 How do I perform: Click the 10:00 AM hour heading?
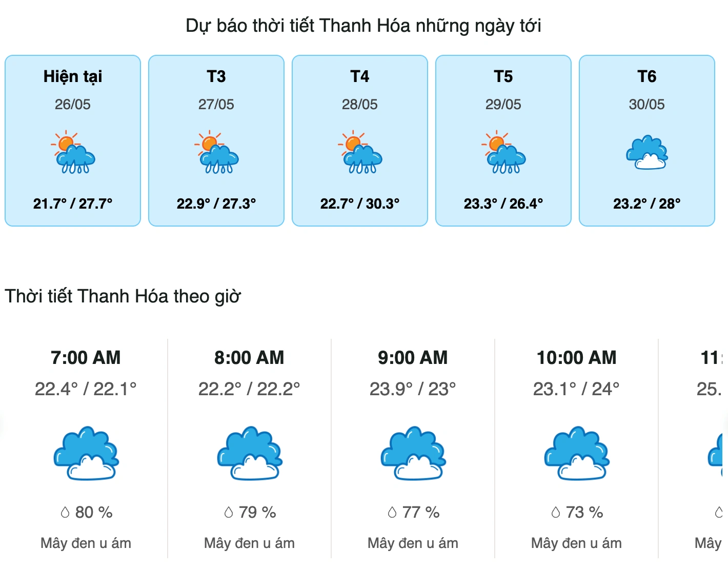(577, 357)
